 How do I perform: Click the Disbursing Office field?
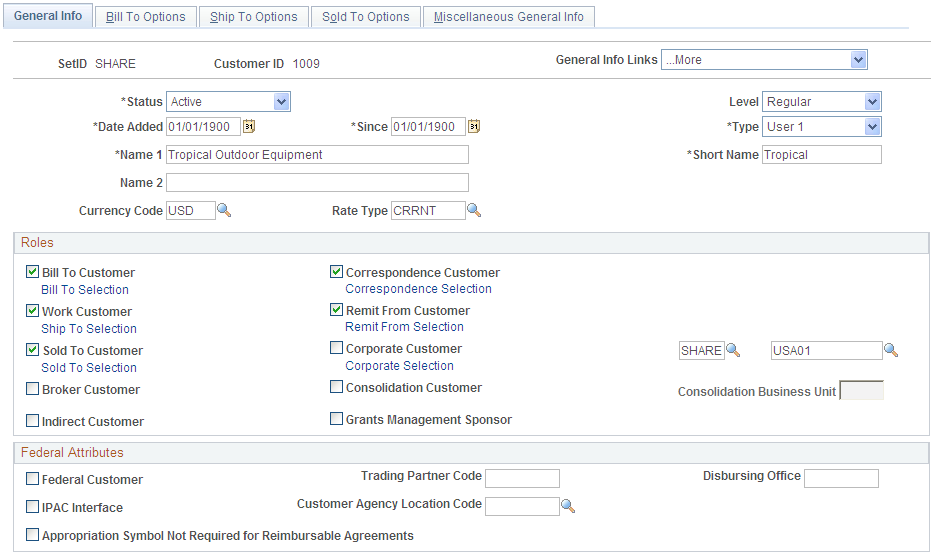click(841, 478)
